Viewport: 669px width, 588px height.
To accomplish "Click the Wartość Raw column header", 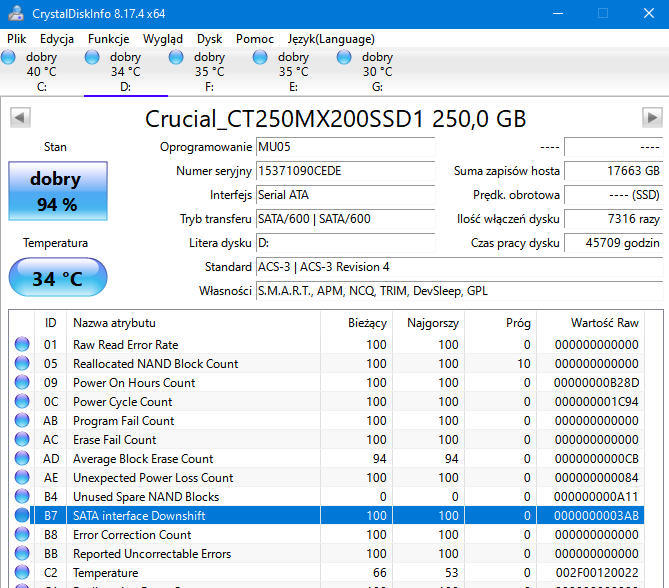I will [x=590, y=323].
